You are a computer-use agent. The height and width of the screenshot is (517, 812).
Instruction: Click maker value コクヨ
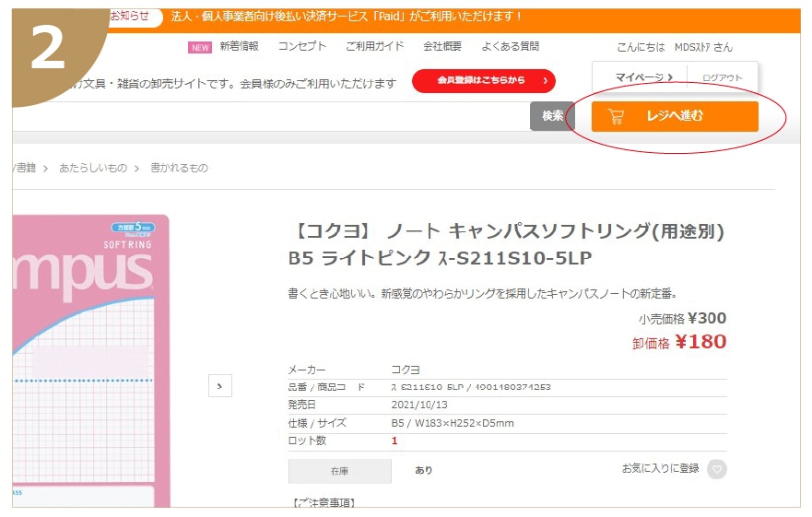pos(406,370)
